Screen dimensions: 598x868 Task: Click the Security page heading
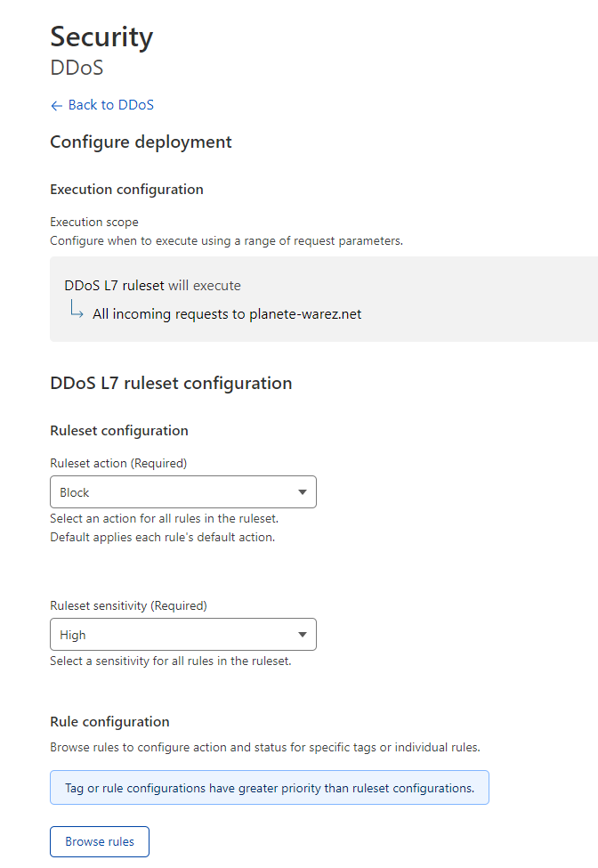(x=101, y=37)
